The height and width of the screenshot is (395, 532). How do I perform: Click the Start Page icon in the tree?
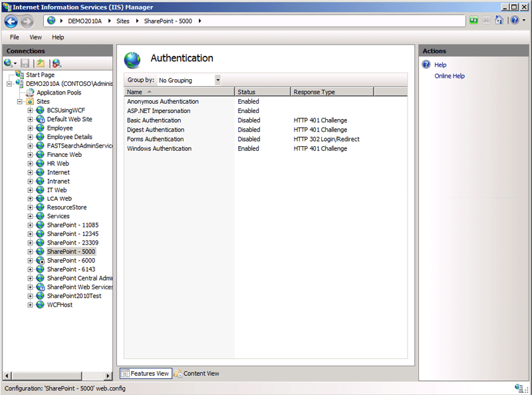pyautogui.click(x=19, y=74)
